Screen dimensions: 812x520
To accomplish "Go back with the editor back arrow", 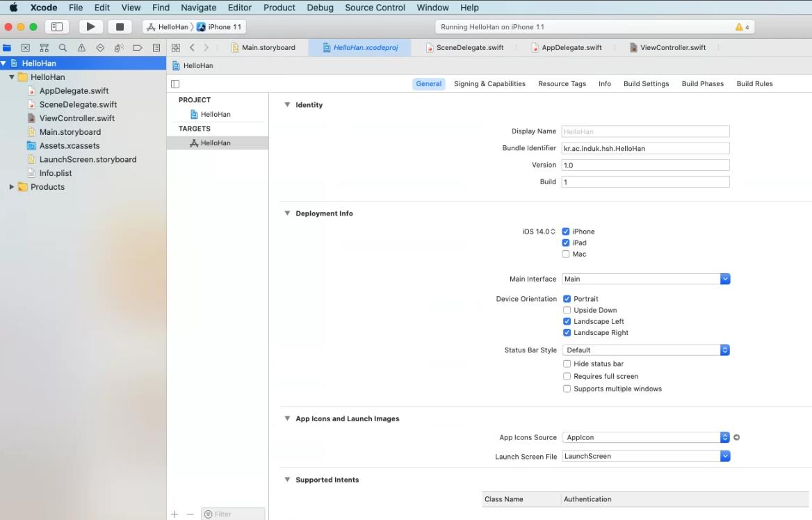I will [192, 48].
